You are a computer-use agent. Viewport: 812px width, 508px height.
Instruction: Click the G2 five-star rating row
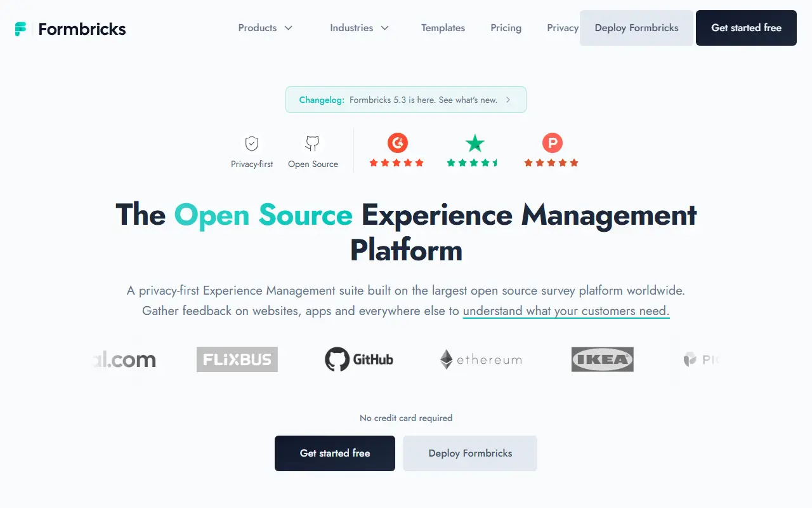point(397,163)
